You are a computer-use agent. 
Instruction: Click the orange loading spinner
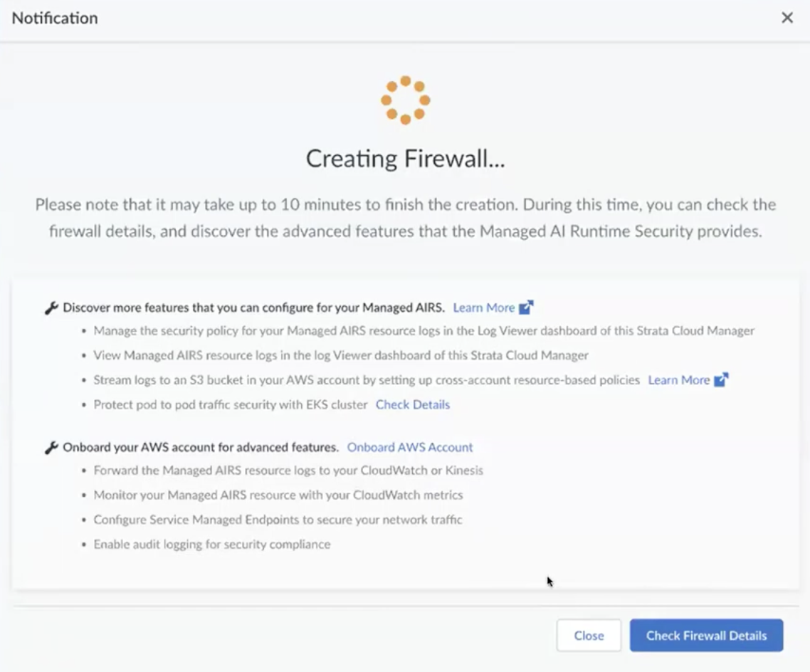pos(406,100)
